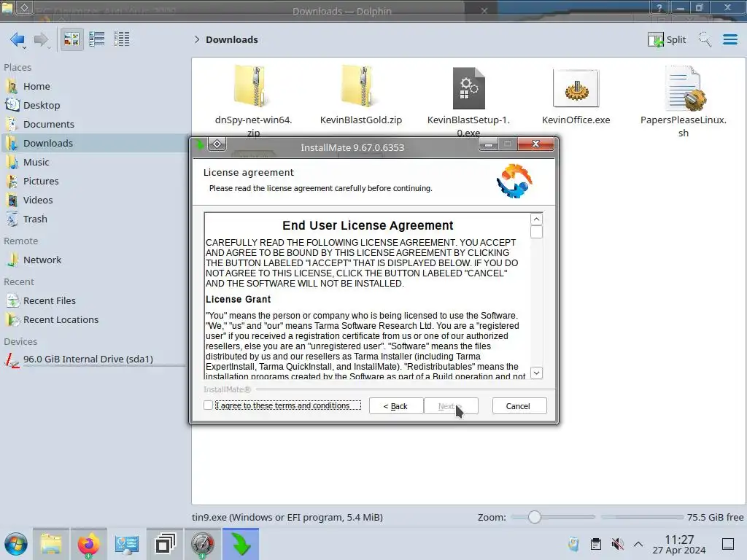Open system settings taskbar icon

point(127,544)
